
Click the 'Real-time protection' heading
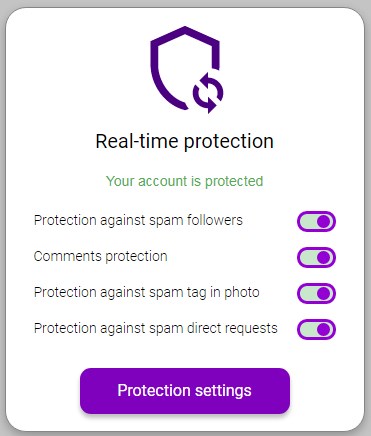[185, 141]
